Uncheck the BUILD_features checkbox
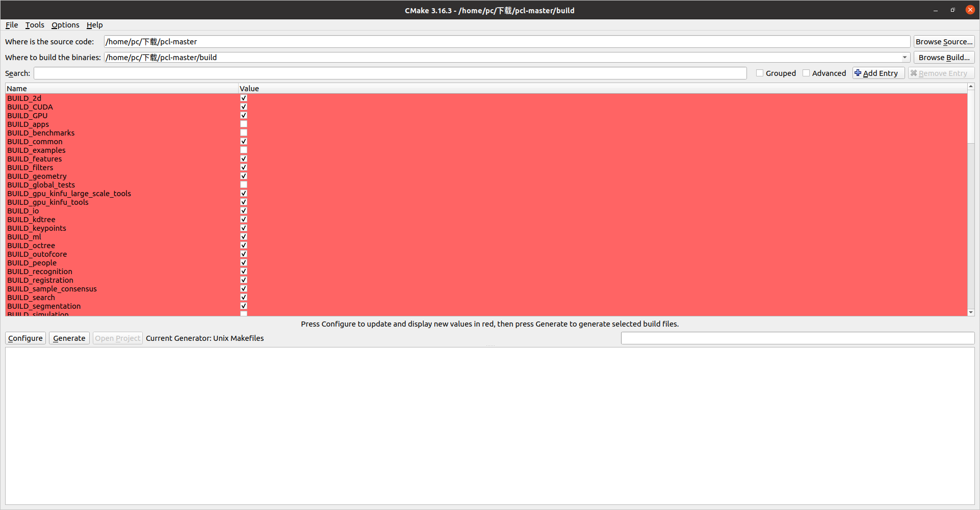Screen dimensions: 980x510 tap(244, 159)
